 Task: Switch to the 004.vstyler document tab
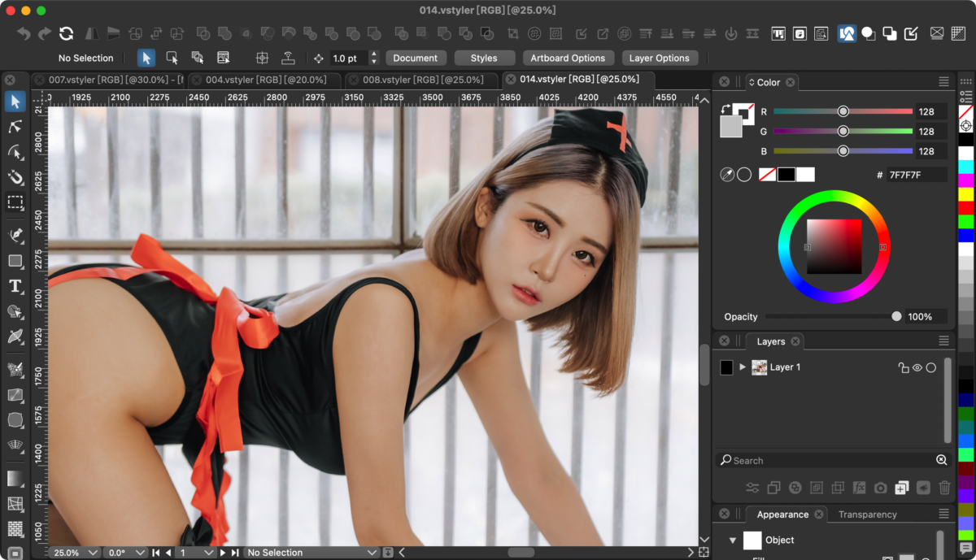coord(266,80)
